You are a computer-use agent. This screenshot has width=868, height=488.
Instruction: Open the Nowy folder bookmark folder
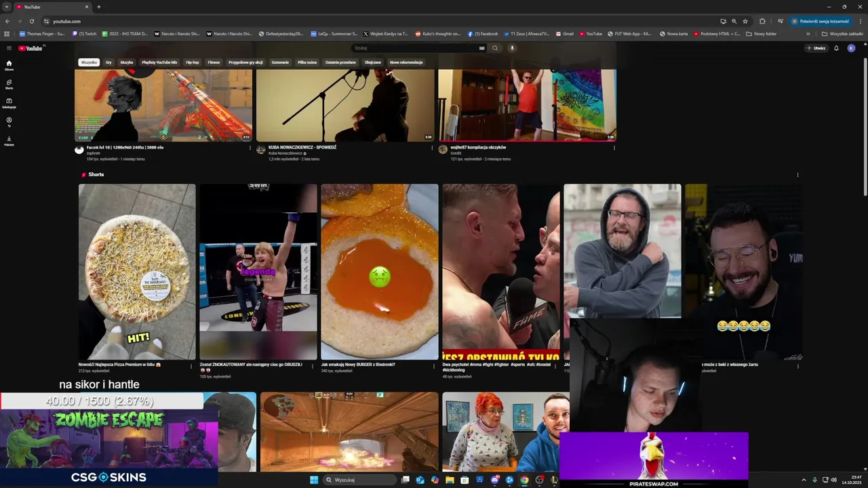(761, 34)
